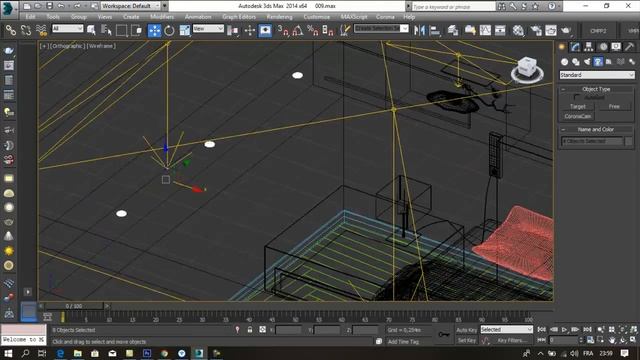The image size is (640, 360).
Task: Open the Layer Manager icon
Action: 453,30
